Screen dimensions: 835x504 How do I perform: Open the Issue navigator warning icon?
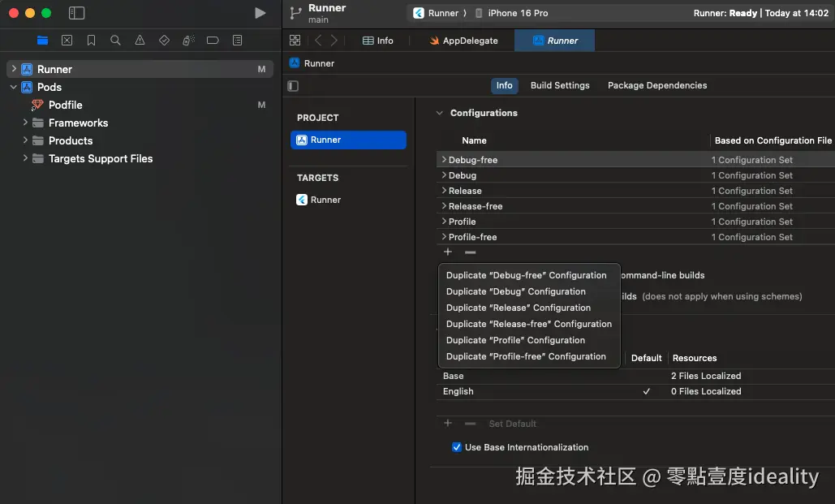coord(140,41)
